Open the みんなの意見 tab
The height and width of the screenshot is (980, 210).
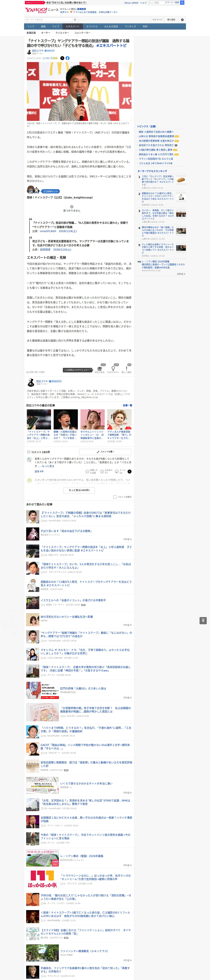111,27
